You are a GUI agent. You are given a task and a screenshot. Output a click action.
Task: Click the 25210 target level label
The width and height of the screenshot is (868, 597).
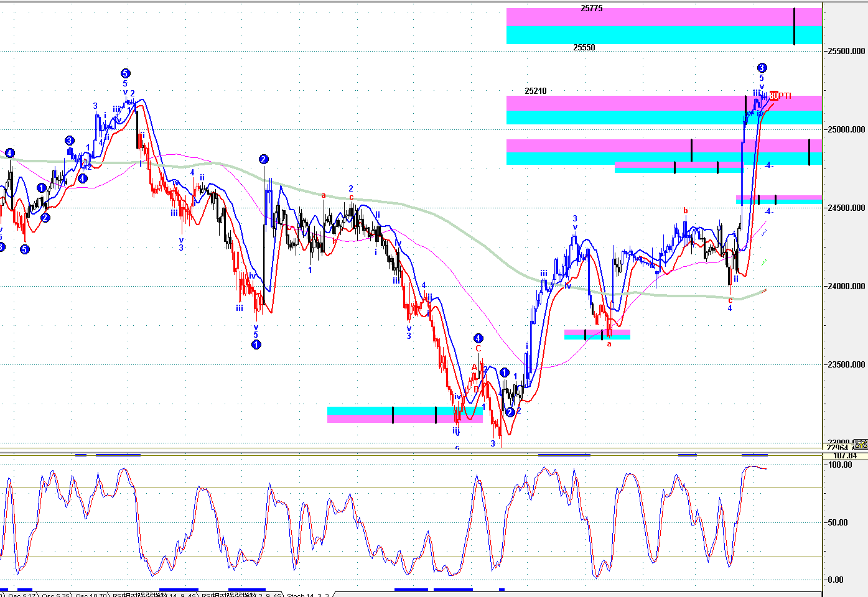535,91
